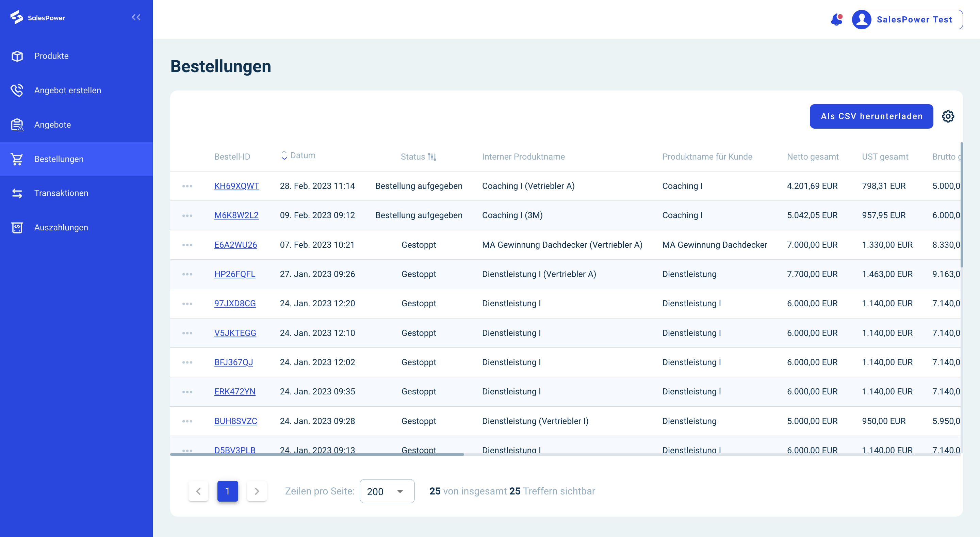980x537 pixels.
Task: Collapse the sidebar with double chevron
Action: click(136, 17)
